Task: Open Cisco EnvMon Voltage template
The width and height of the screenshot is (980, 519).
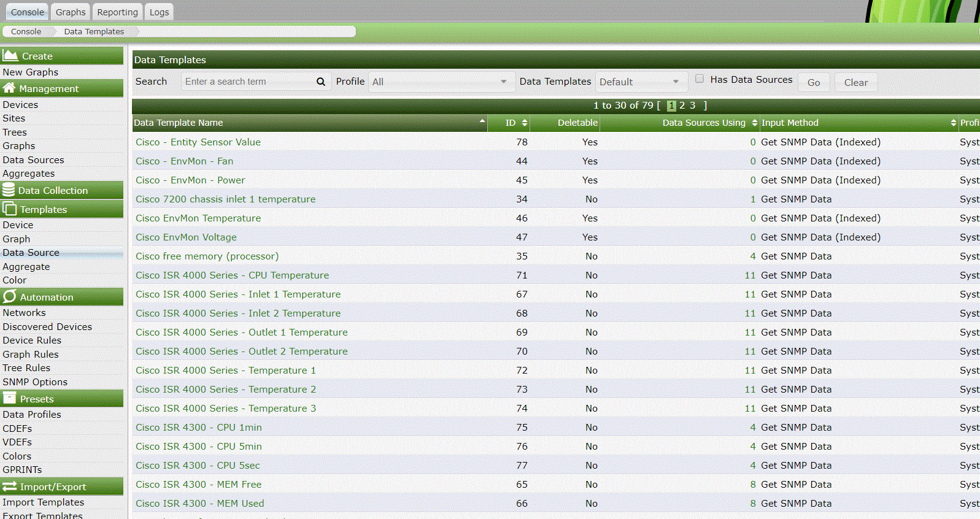Action: pos(186,237)
